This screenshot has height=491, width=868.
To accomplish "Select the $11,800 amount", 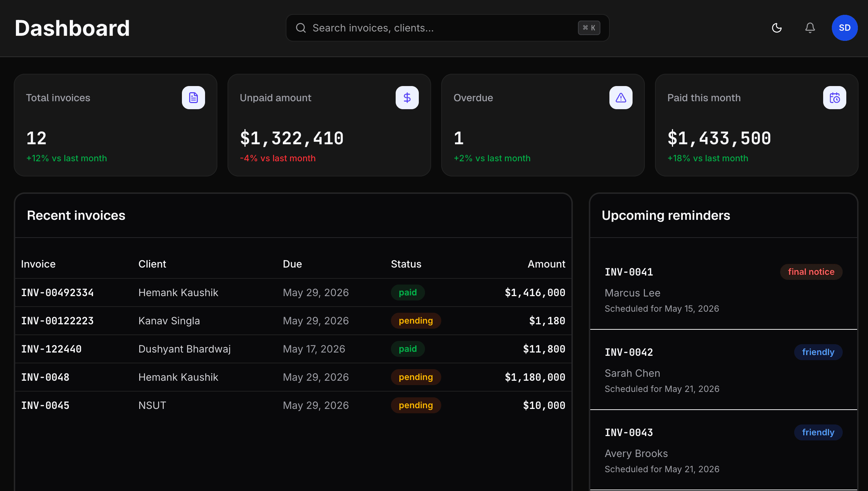I will tap(544, 349).
